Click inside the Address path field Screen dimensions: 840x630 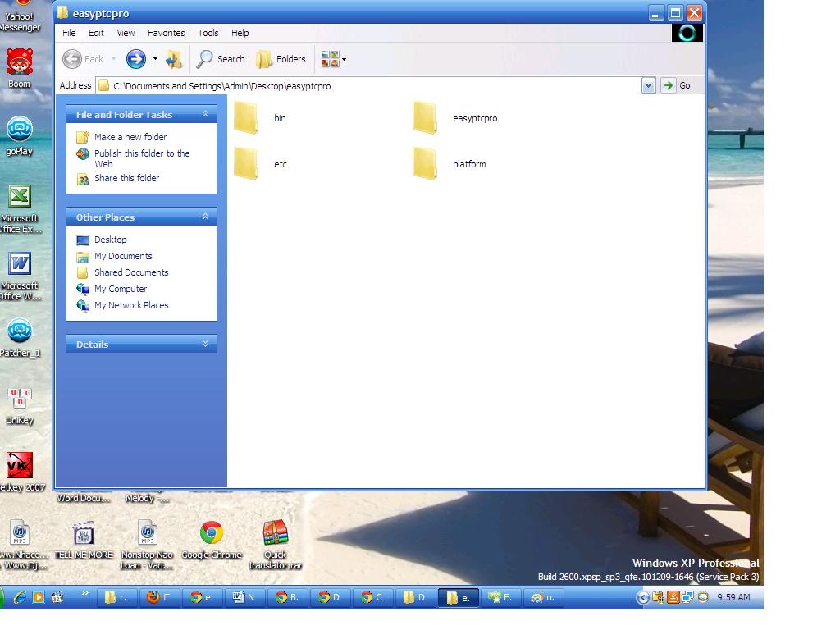(369, 85)
